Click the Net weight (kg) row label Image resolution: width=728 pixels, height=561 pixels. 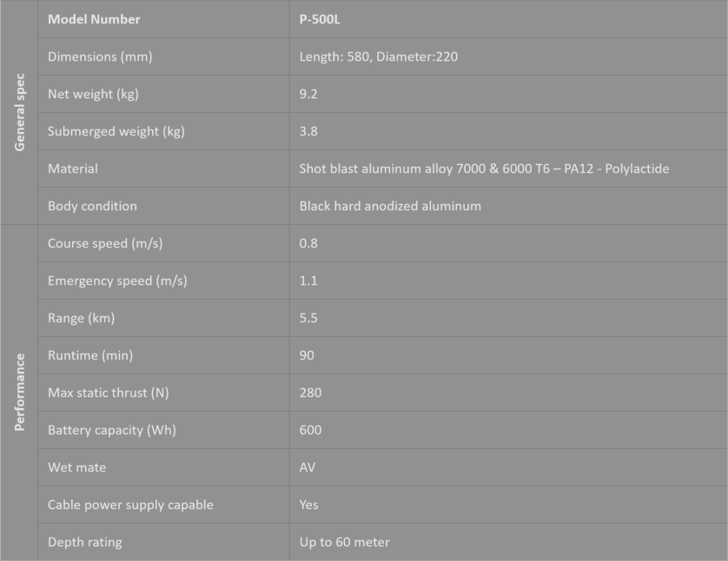pos(91,94)
